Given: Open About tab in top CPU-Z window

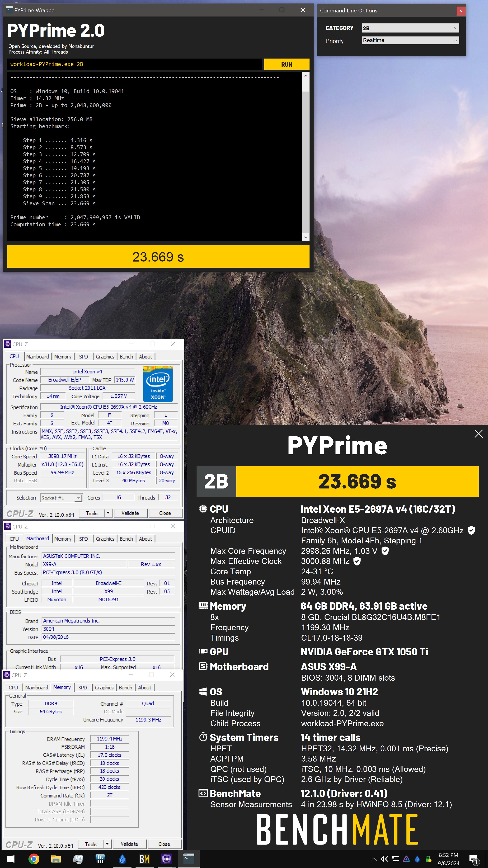Looking at the screenshot, I should [145, 356].
